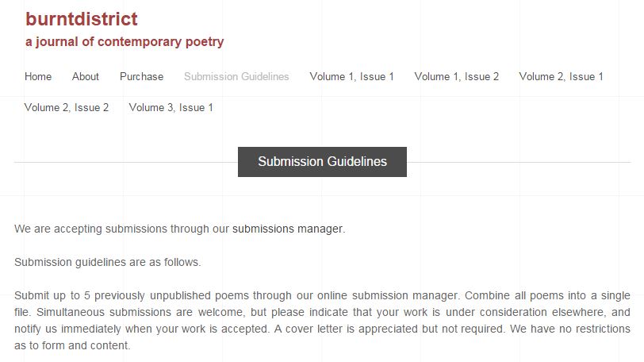Click the burntdistrict site title
The width and height of the screenshot is (644, 362).
point(81,19)
